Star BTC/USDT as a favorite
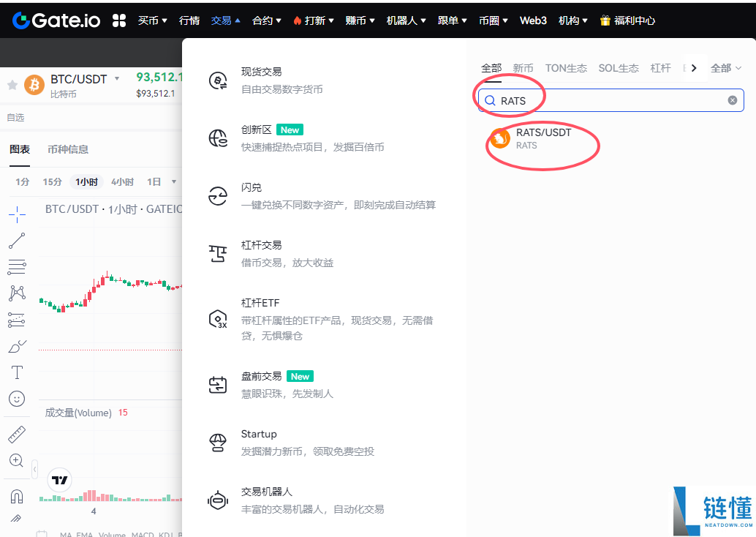Screen dimensions: 756x537 [x=12, y=86]
